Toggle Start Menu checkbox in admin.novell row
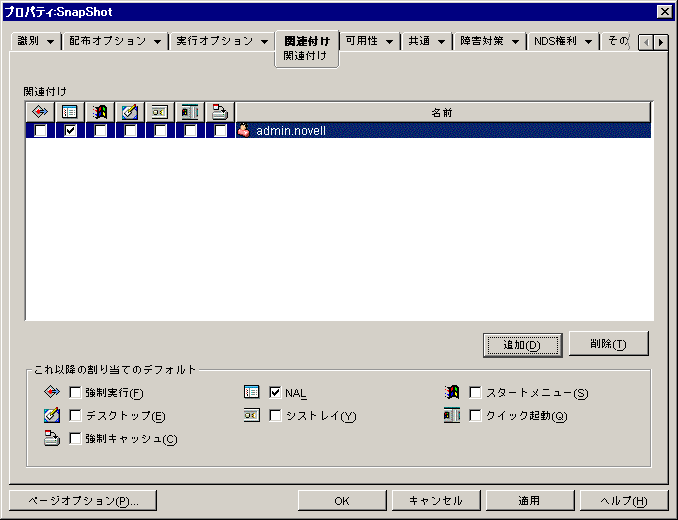Viewport: 678px width, 520px height. click(100, 131)
